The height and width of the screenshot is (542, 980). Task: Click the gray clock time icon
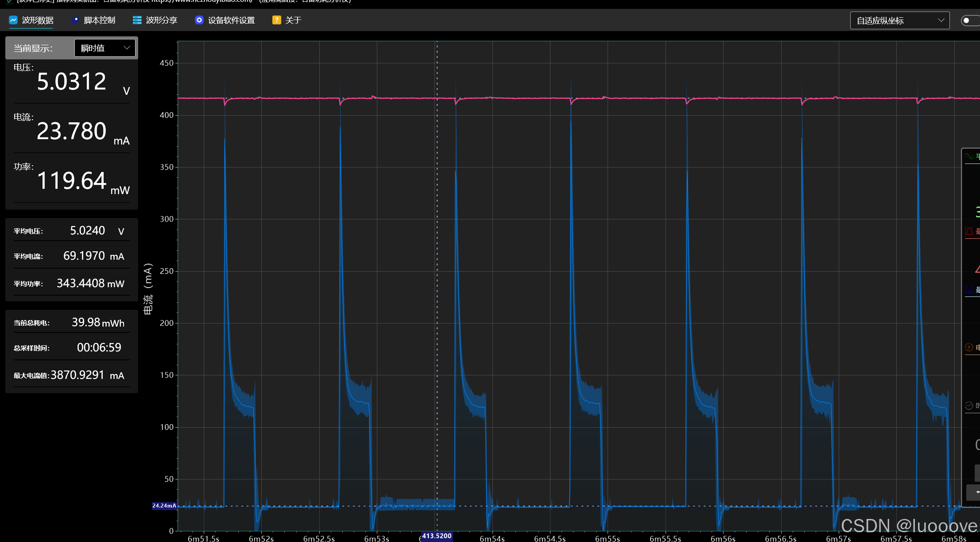coord(969,406)
